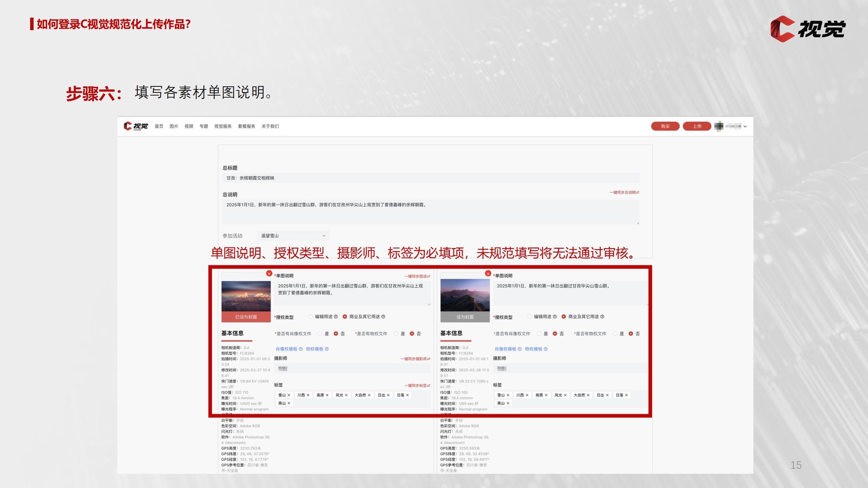This screenshot has height=488, width=868.
Task: Select 是 for 是否有物权文件 on second image
Action: pyautogui.click(x=615, y=334)
